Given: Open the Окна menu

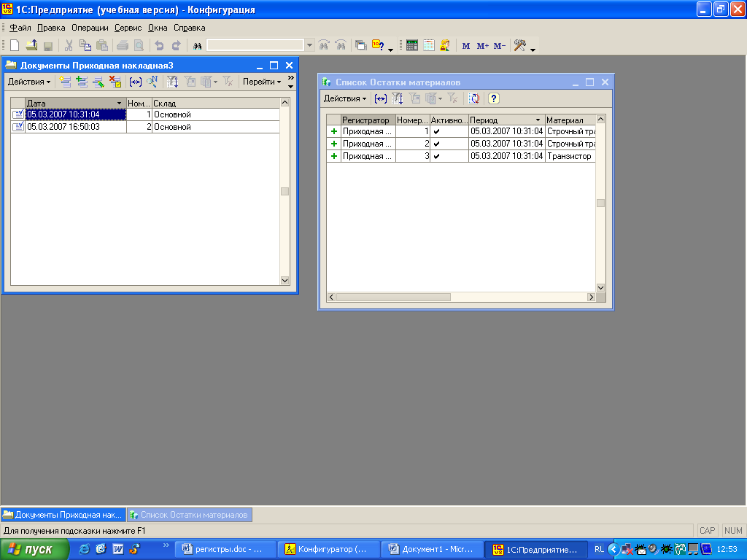Looking at the screenshot, I should (158, 28).
